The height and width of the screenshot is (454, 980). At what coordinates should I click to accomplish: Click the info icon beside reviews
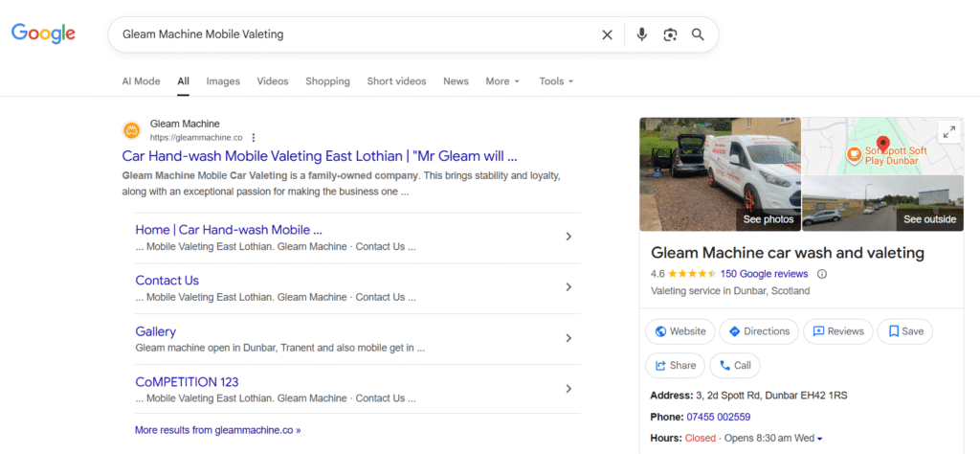pyautogui.click(x=821, y=274)
